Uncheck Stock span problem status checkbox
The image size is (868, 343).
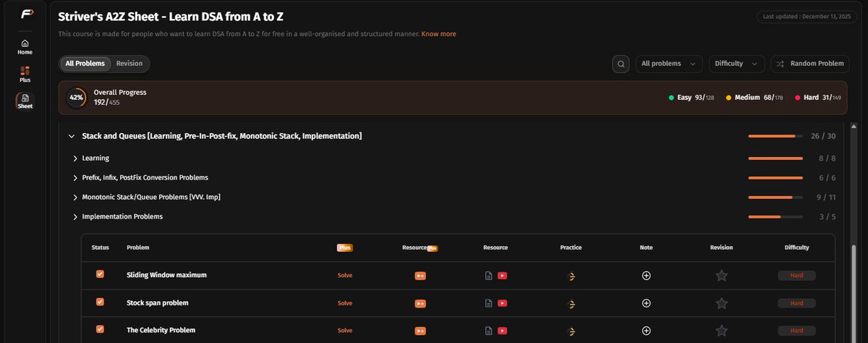click(x=100, y=302)
